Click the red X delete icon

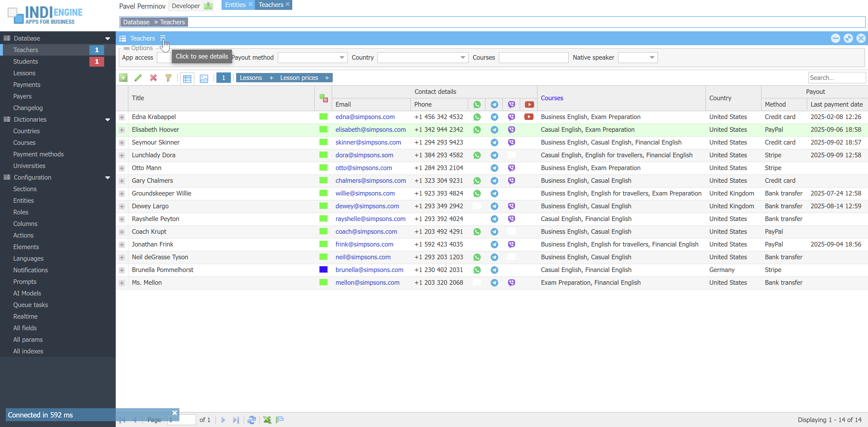(x=153, y=78)
